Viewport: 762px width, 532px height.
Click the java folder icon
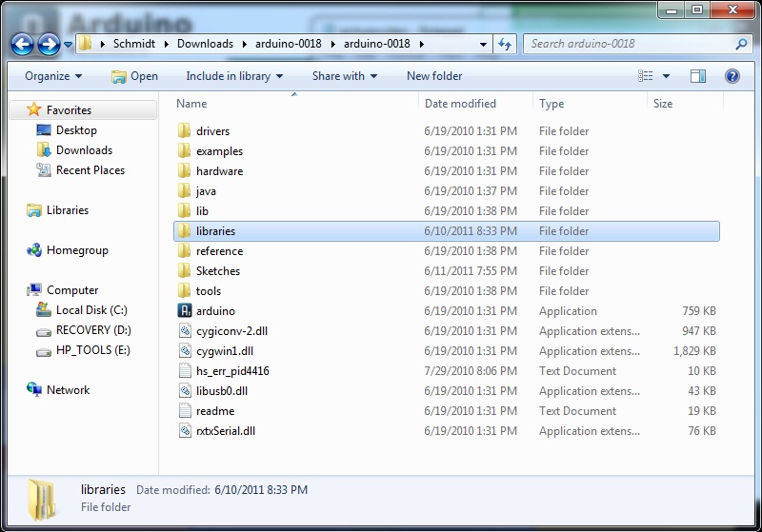(x=184, y=190)
